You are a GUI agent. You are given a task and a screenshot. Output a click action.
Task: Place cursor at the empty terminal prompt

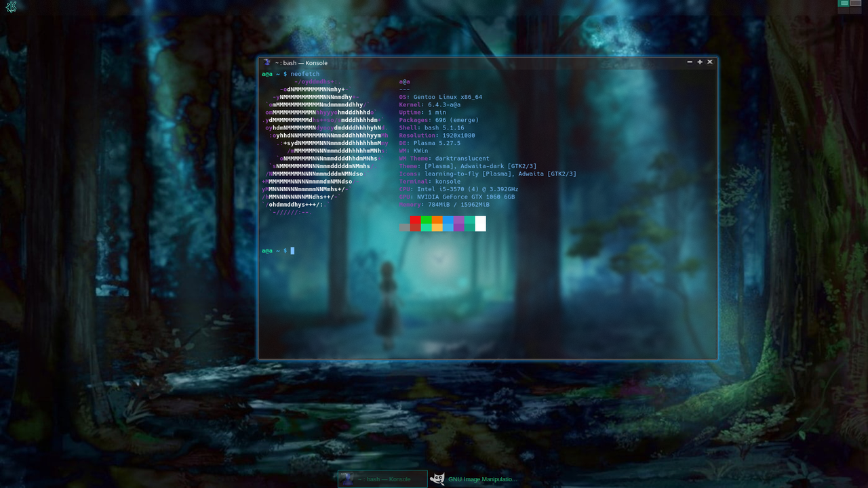pos(292,251)
